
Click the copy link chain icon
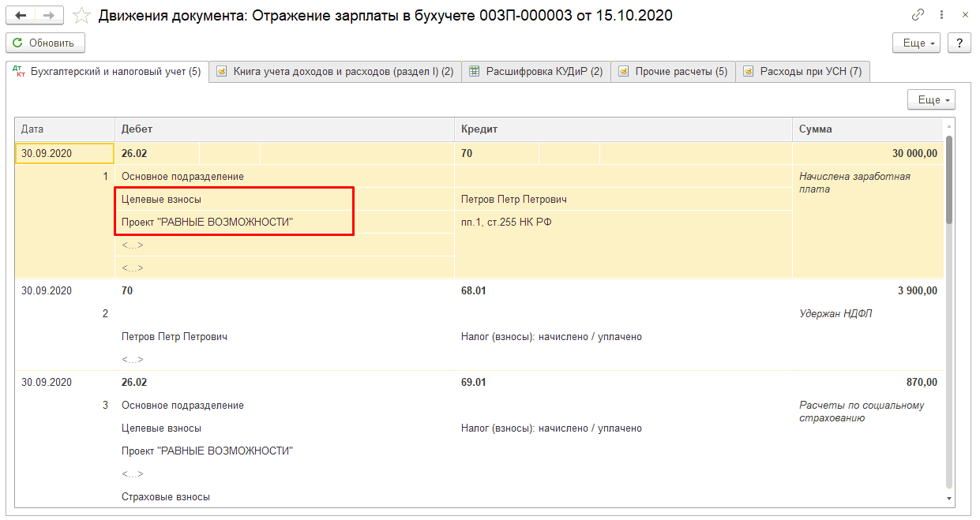coord(918,15)
